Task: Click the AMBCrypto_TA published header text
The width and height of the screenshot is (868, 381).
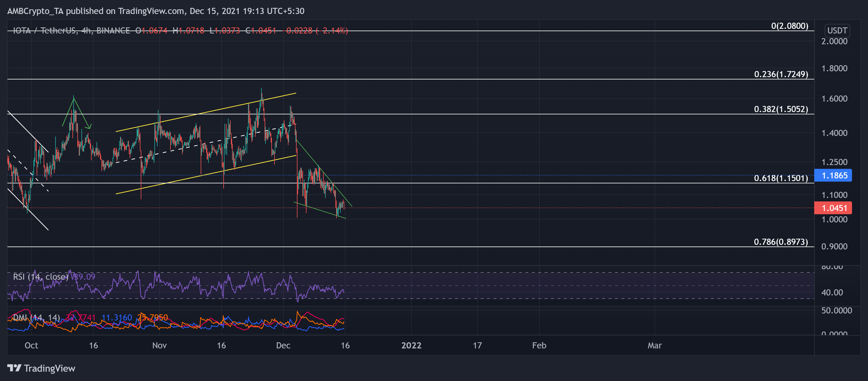Action: 155,11
